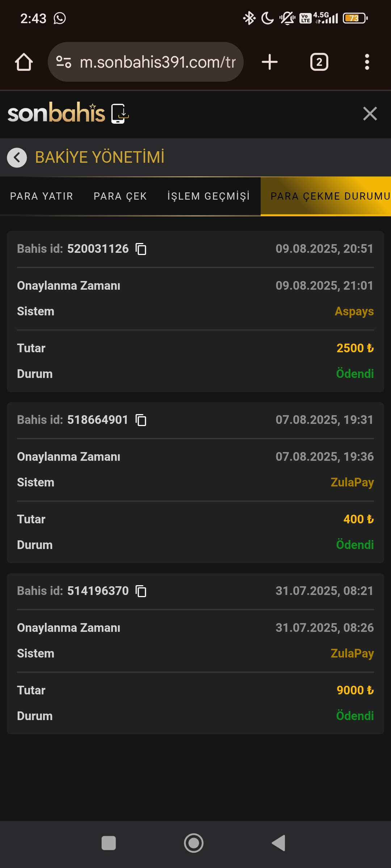Focus the address bar URL field
The width and height of the screenshot is (391, 868).
157,62
